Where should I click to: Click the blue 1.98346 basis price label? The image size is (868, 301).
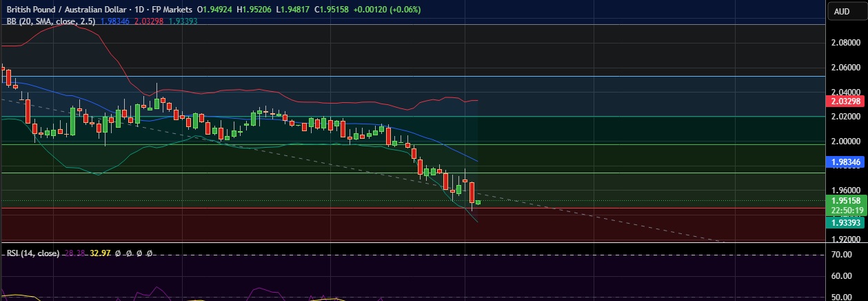click(x=846, y=162)
